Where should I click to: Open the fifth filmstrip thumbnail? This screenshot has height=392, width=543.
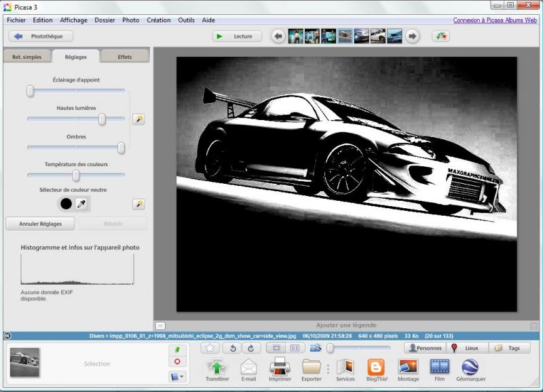(x=362, y=37)
